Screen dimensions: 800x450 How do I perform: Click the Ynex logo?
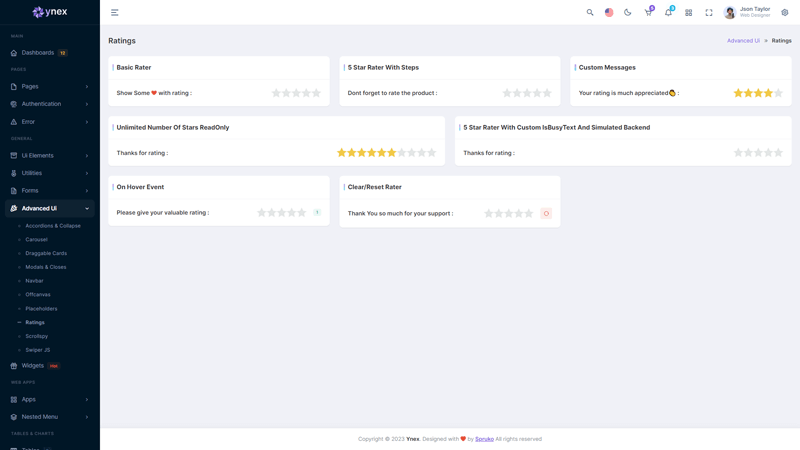(50, 12)
